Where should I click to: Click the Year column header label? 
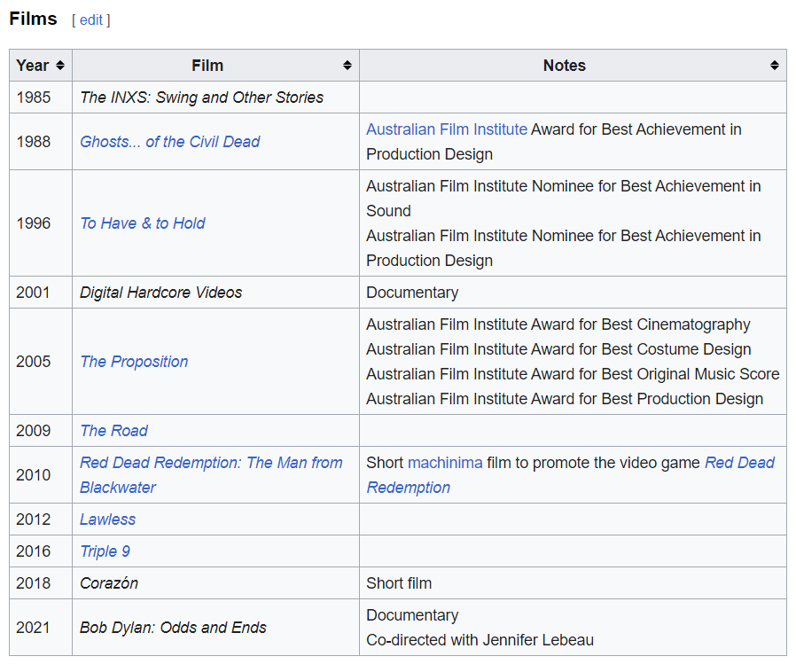coord(33,66)
